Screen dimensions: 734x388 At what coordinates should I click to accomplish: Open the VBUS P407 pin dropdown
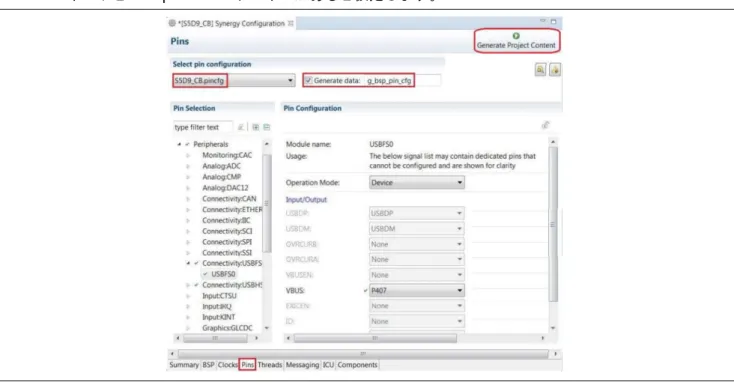tap(417, 291)
